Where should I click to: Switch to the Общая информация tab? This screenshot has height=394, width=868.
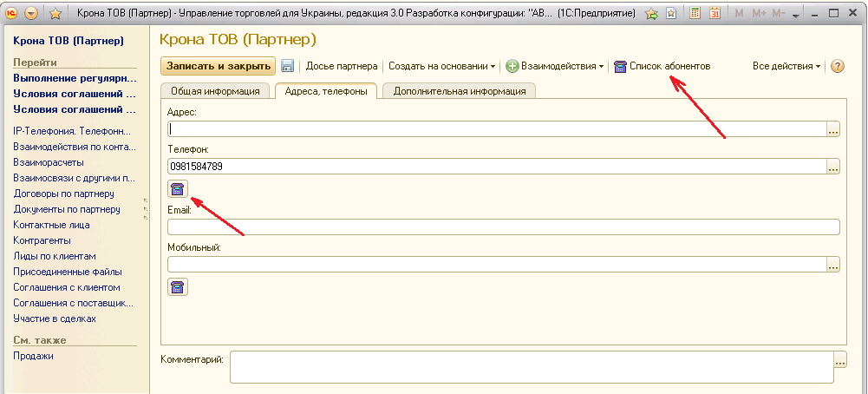(x=215, y=91)
